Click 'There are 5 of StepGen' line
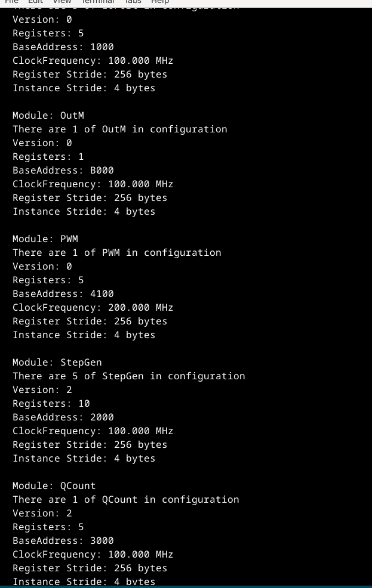This screenshot has height=588, width=372. (x=129, y=376)
